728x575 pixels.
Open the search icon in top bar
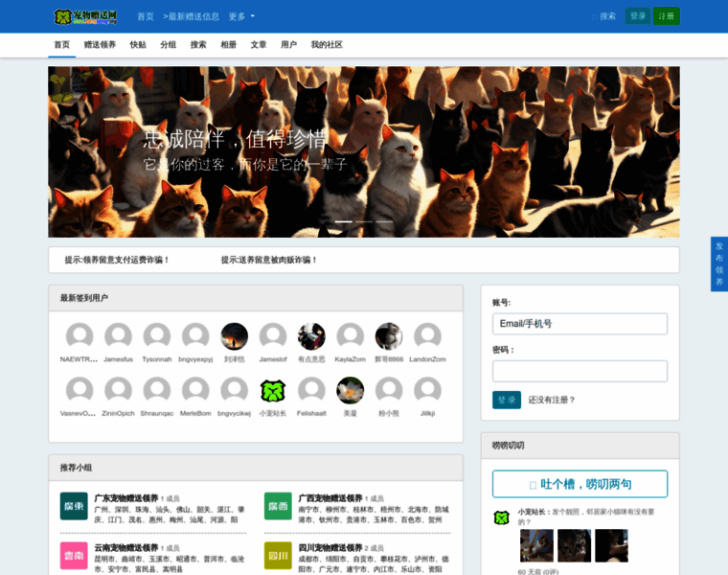coord(604,16)
